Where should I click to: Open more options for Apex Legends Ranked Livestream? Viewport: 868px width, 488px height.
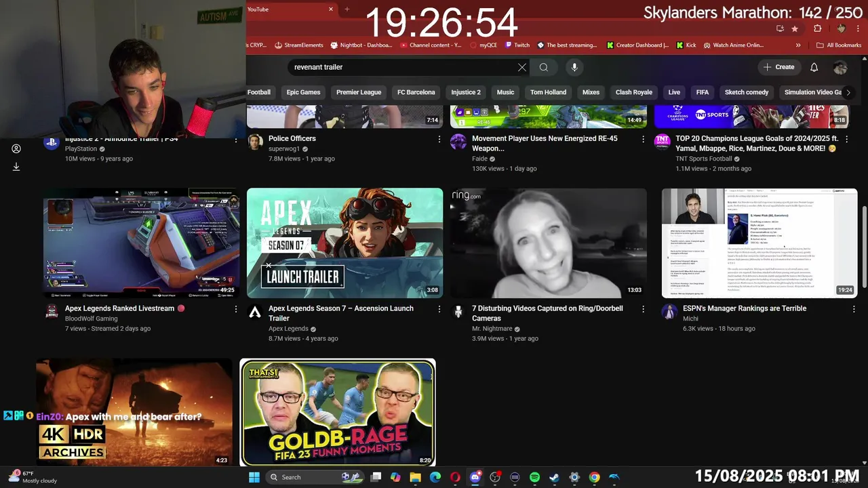tap(235, 309)
